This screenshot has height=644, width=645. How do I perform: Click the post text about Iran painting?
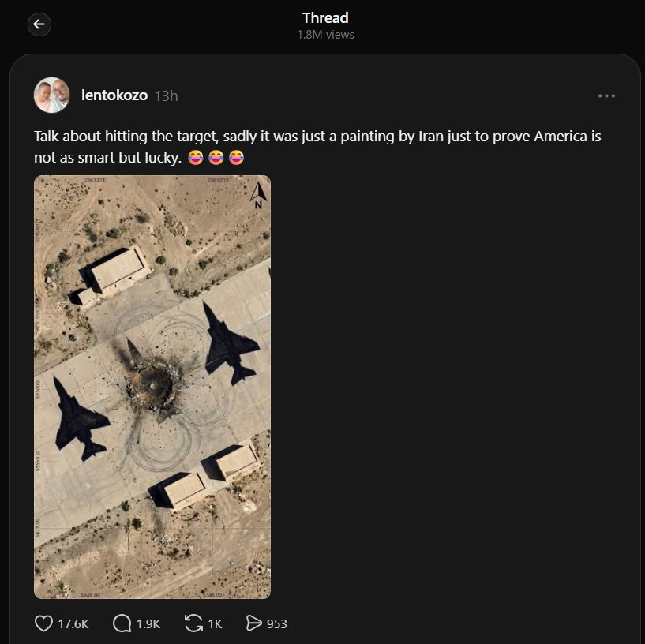(316, 137)
